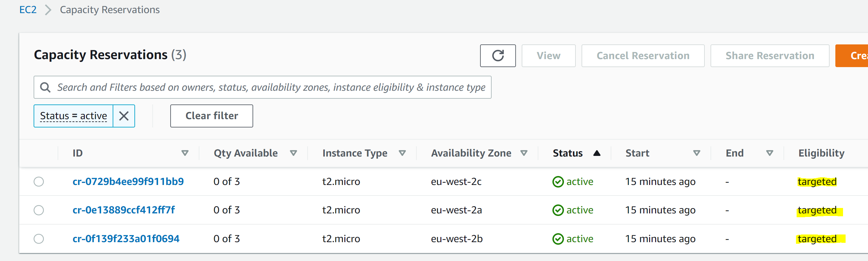Image resolution: width=868 pixels, height=261 pixels.
Task: Click active status icon for eu-west-2a row
Action: 558,210
